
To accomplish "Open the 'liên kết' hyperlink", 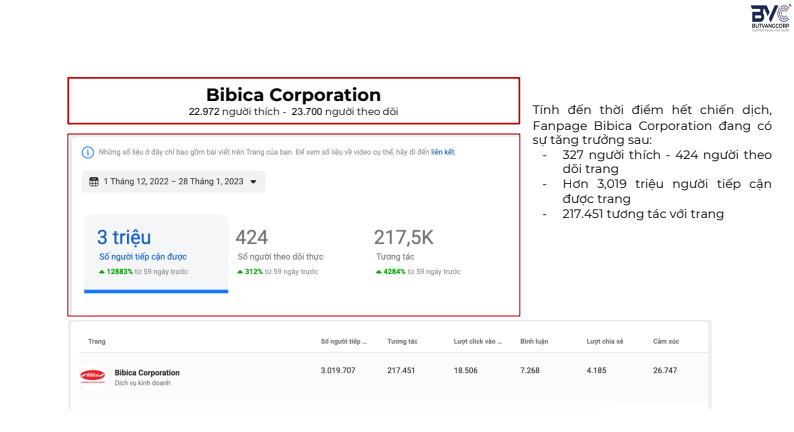I will pyautogui.click(x=442, y=152).
